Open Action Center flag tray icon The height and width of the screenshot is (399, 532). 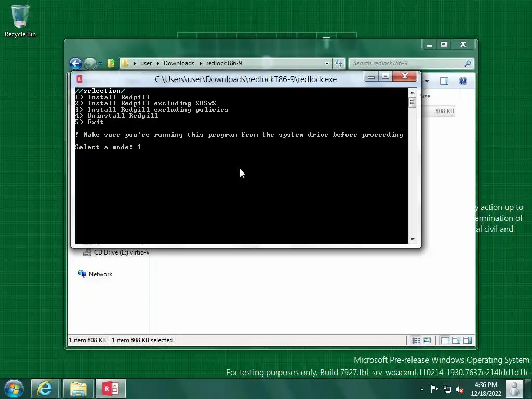click(435, 389)
